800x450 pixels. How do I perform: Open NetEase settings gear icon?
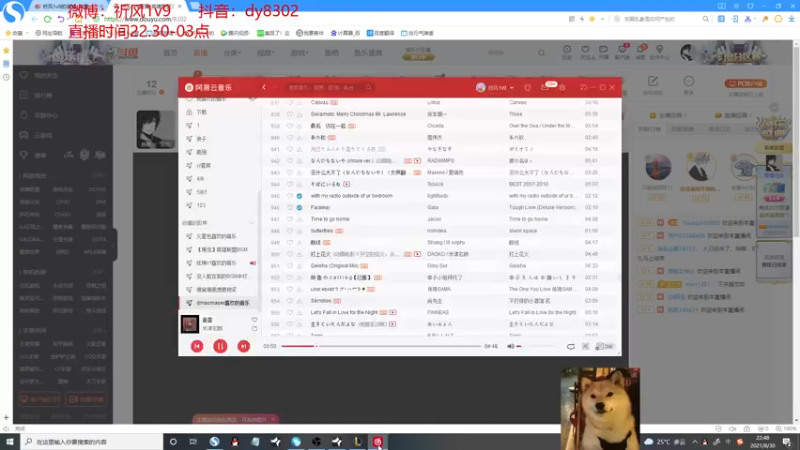562,88
